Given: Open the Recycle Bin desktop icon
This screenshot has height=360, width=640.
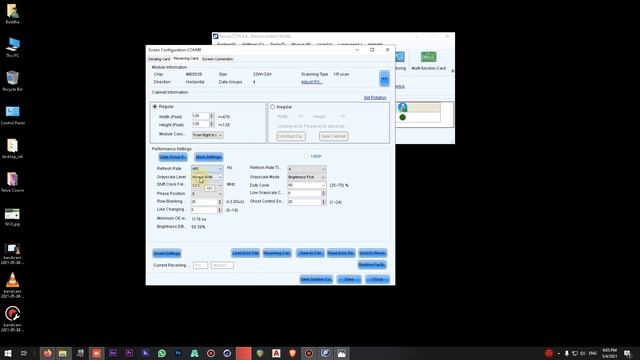Looking at the screenshot, I should tap(12, 81).
